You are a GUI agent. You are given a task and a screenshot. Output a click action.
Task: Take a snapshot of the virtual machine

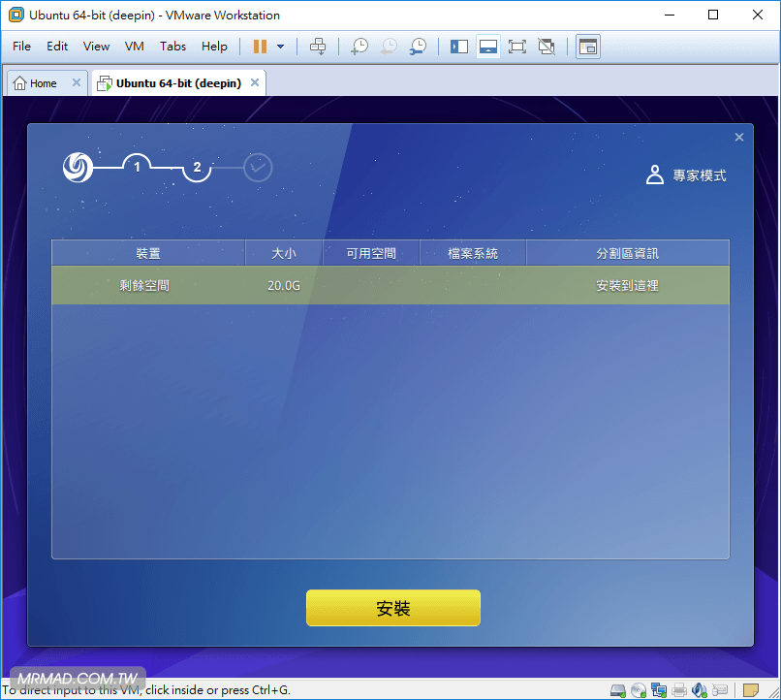click(359, 47)
